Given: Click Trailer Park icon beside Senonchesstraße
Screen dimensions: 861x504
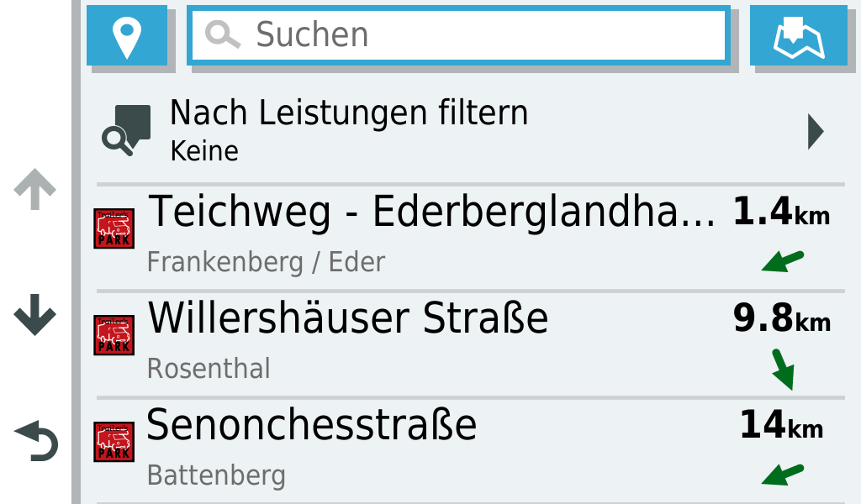Looking at the screenshot, I should coord(114,441).
